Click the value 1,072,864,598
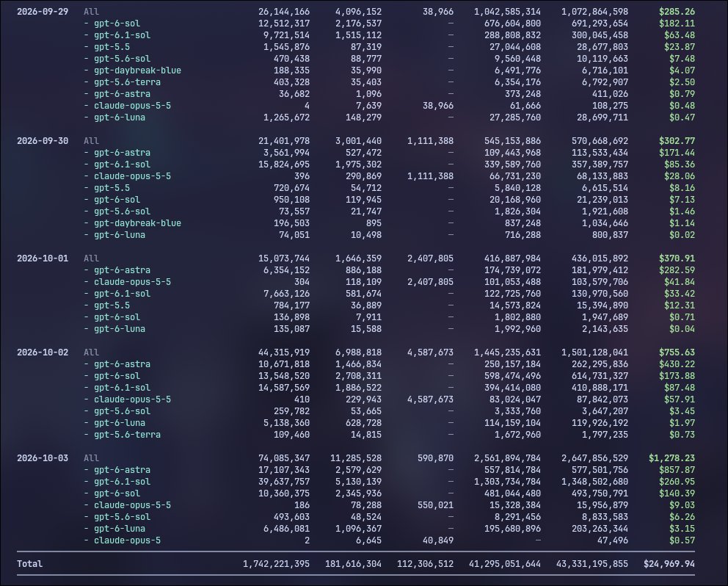 coord(594,12)
